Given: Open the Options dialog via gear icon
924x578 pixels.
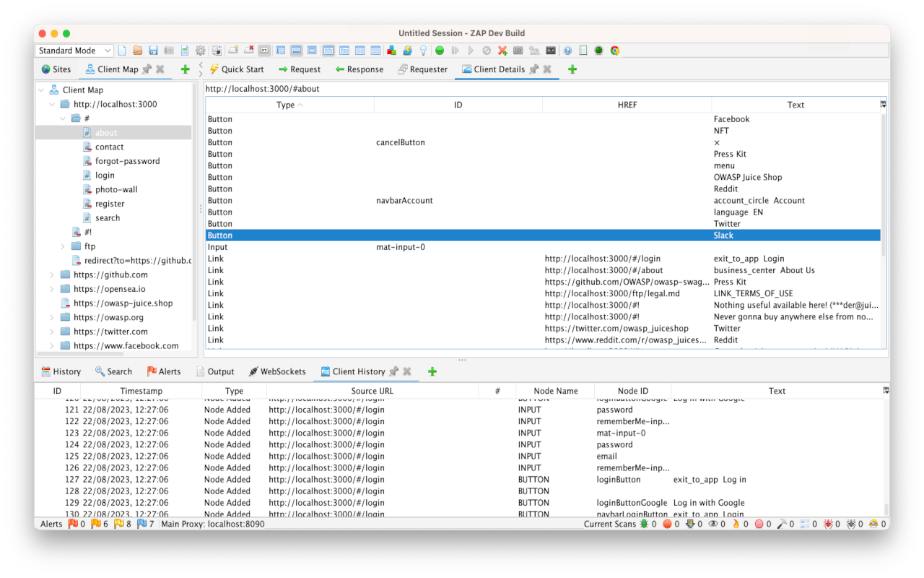Looking at the screenshot, I should point(200,51).
